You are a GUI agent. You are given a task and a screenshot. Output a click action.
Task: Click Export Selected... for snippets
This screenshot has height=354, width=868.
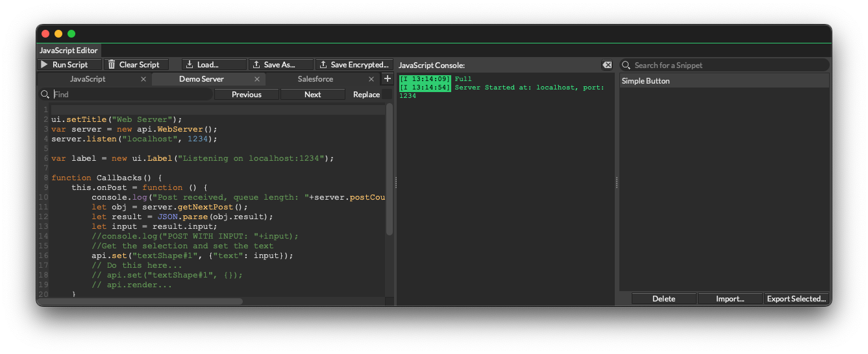tap(796, 299)
